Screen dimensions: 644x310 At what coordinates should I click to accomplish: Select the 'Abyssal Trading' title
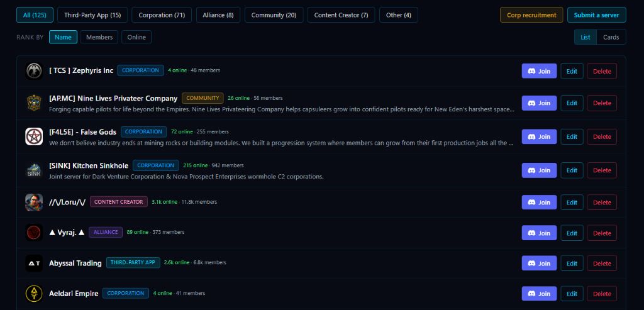click(75, 263)
